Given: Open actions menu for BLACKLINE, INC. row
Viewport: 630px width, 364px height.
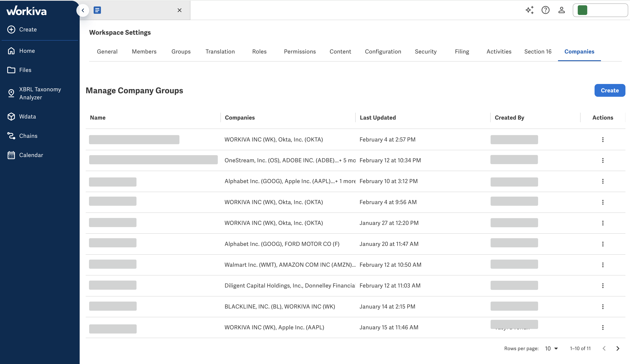Looking at the screenshot, I should (603, 306).
